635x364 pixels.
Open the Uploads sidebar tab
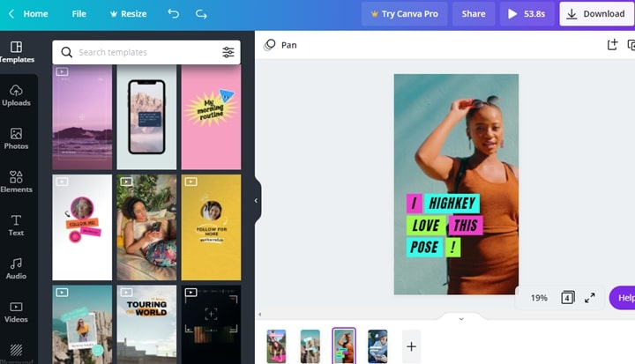click(16, 95)
